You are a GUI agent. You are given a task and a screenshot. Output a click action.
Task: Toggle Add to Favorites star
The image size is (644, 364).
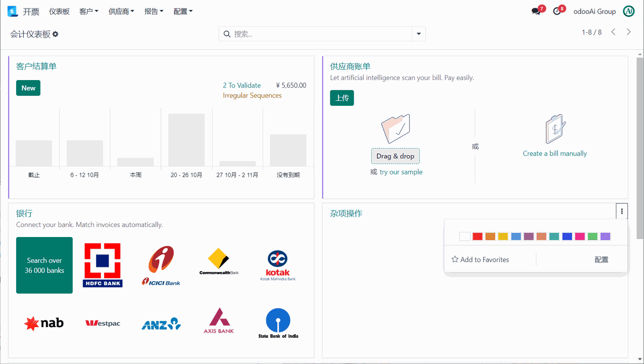(480, 260)
